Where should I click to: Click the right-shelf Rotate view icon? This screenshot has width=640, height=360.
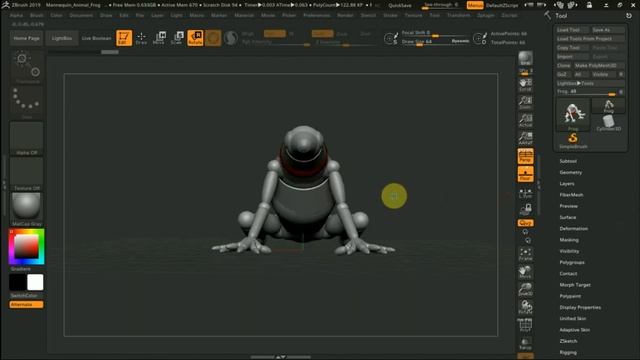[525, 307]
